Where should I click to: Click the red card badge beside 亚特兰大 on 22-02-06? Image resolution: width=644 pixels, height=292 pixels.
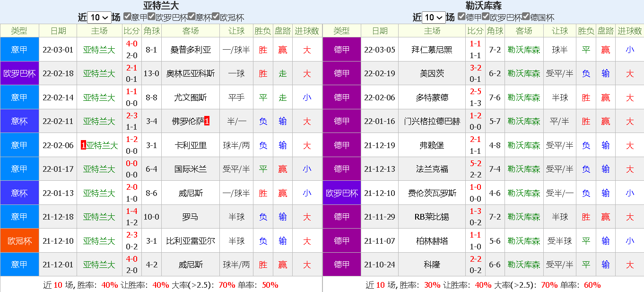83,145
